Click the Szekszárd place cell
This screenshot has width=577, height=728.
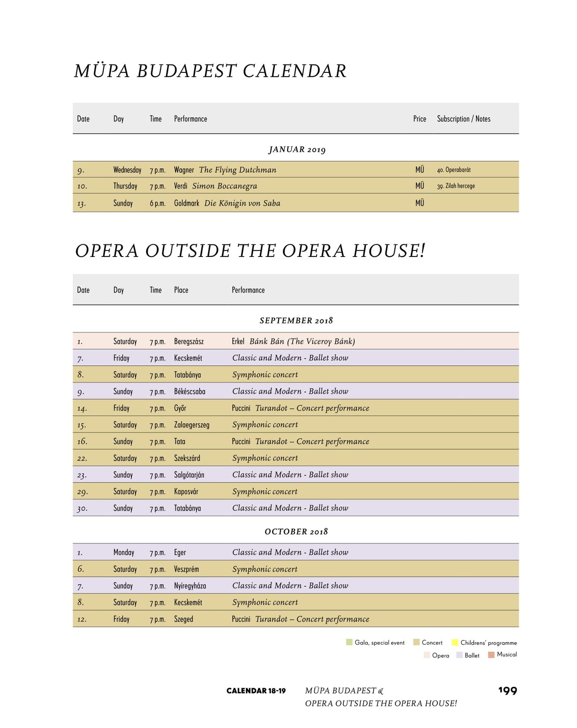click(x=187, y=458)
